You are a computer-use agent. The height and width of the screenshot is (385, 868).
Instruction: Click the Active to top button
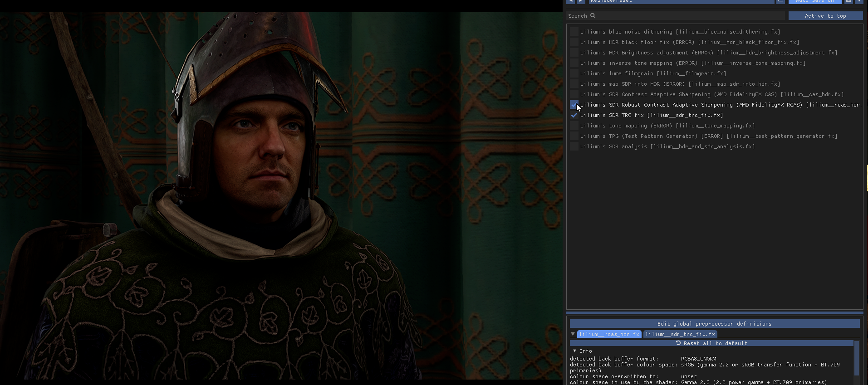pos(825,16)
